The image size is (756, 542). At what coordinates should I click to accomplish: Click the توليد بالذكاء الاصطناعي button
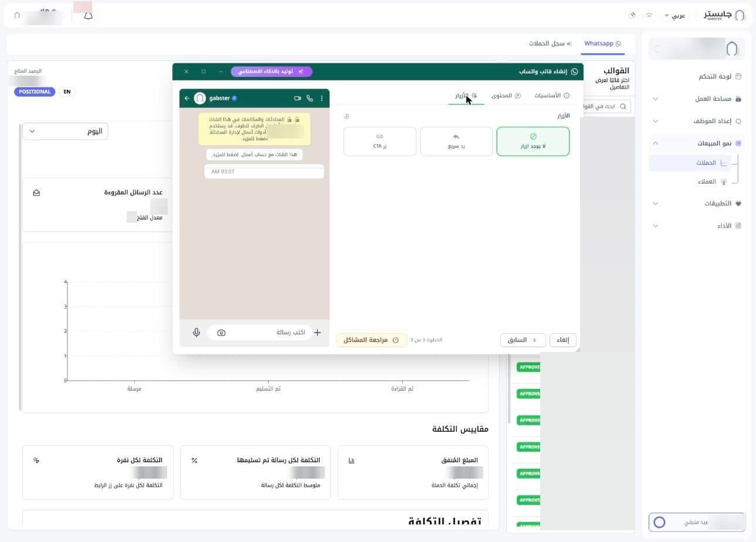[272, 72]
